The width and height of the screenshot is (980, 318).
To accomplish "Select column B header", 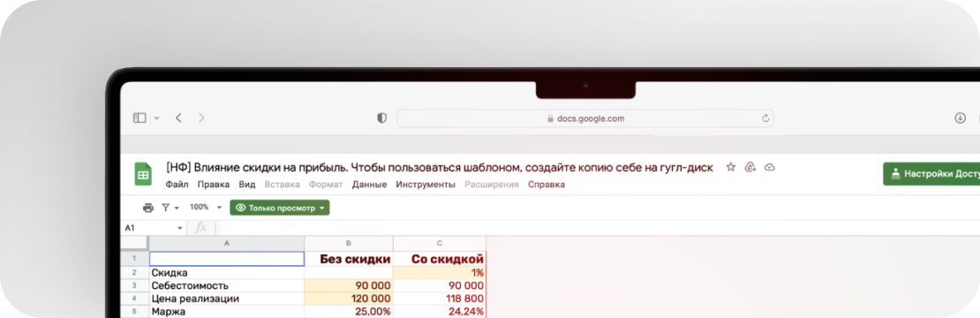I will click(349, 244).
